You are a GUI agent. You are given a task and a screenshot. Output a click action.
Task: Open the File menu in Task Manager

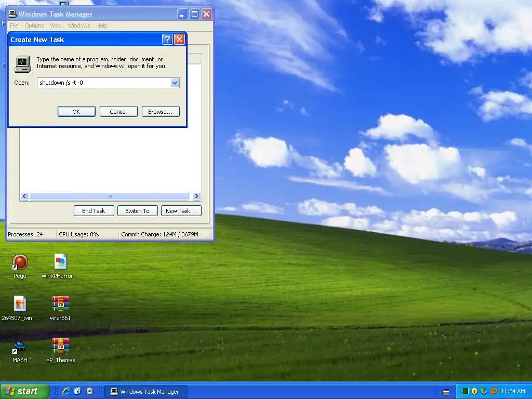coord(14,25)
